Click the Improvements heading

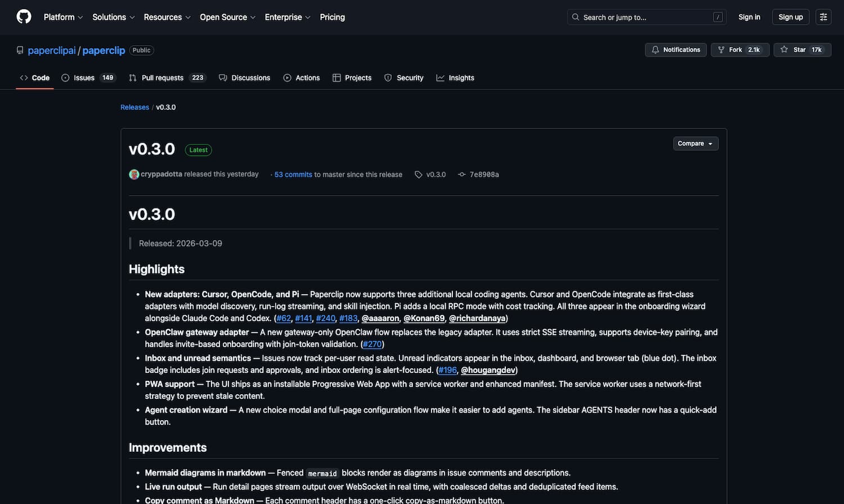tap(168, 448)
